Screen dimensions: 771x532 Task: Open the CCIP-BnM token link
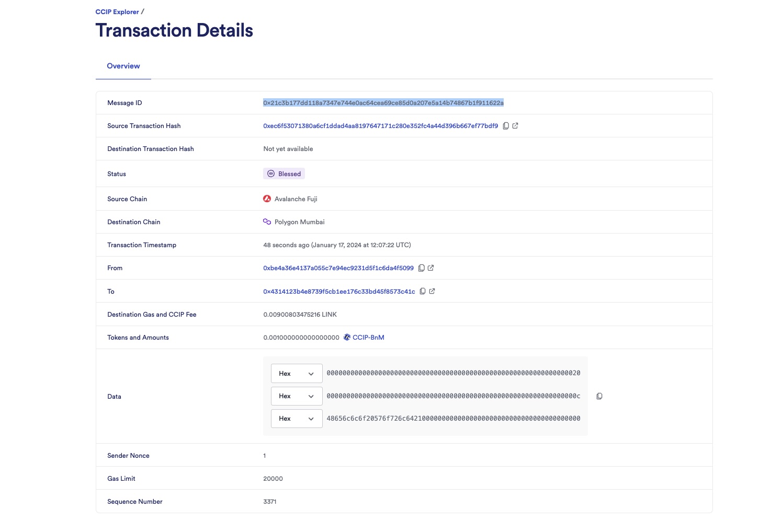(368, 338)
